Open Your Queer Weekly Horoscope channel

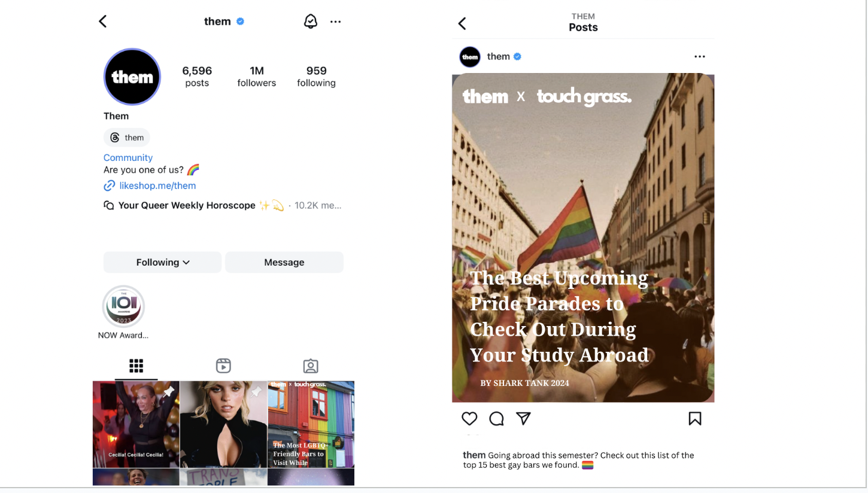(187, 205)
